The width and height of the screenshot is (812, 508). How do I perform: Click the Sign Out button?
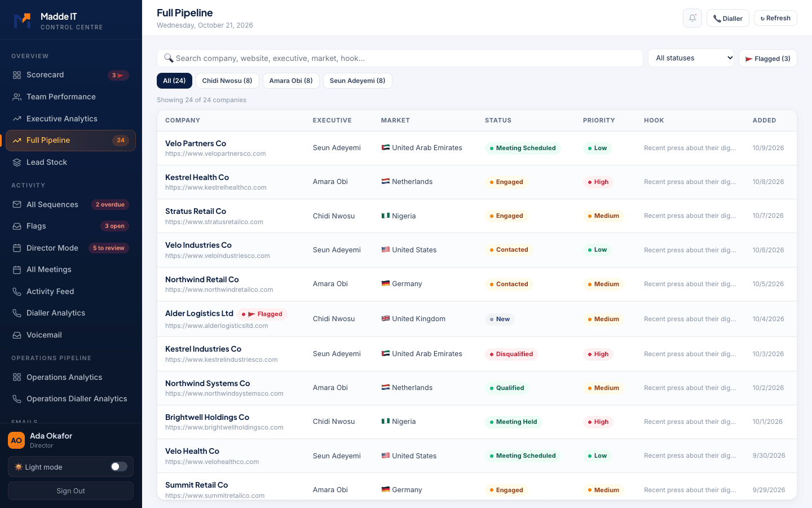pyautogui.click(x=70, y=491)
